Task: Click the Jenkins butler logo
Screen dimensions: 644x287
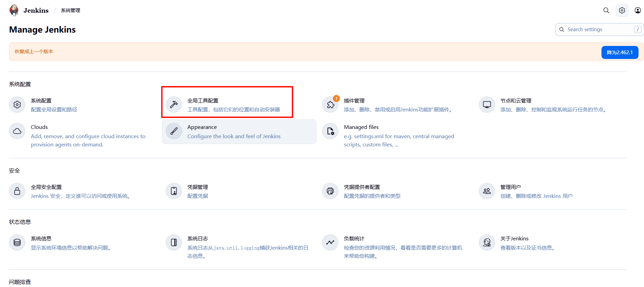Action: coord(14,10)
